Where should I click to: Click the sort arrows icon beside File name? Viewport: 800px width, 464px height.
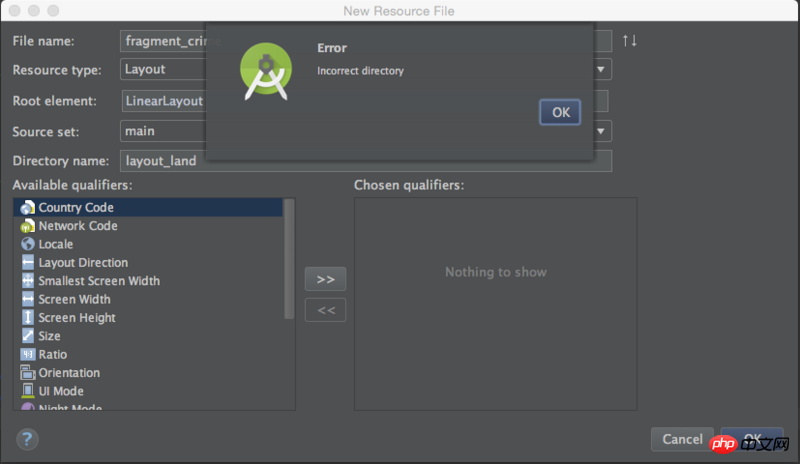[x=630, y=40]
